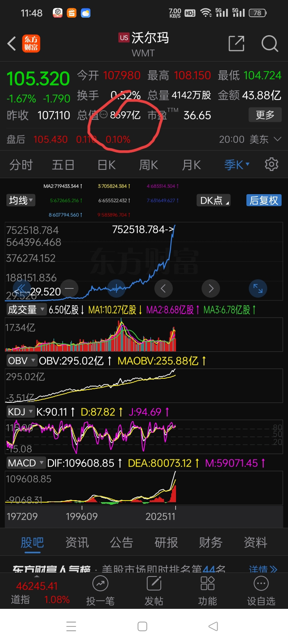This screenshot has height=644, width=288.
Task: Tap the chart shift-left double arrow
Action: point(22,288)
